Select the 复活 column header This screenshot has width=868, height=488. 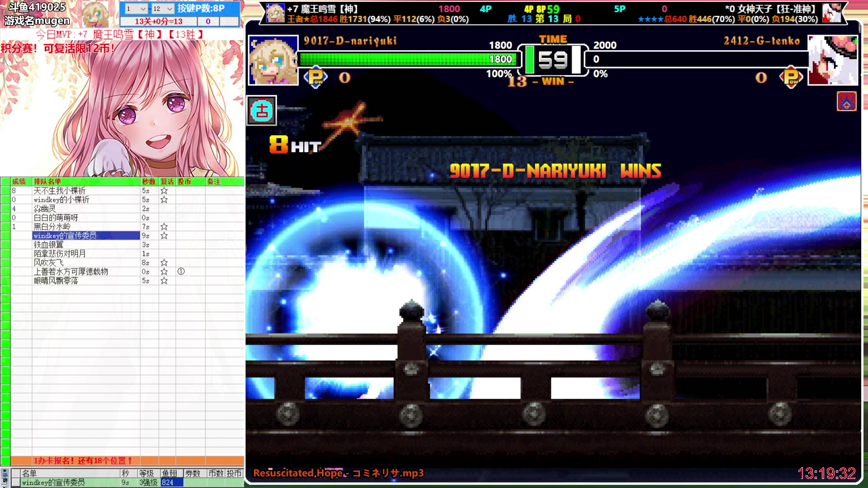[167, 182]
